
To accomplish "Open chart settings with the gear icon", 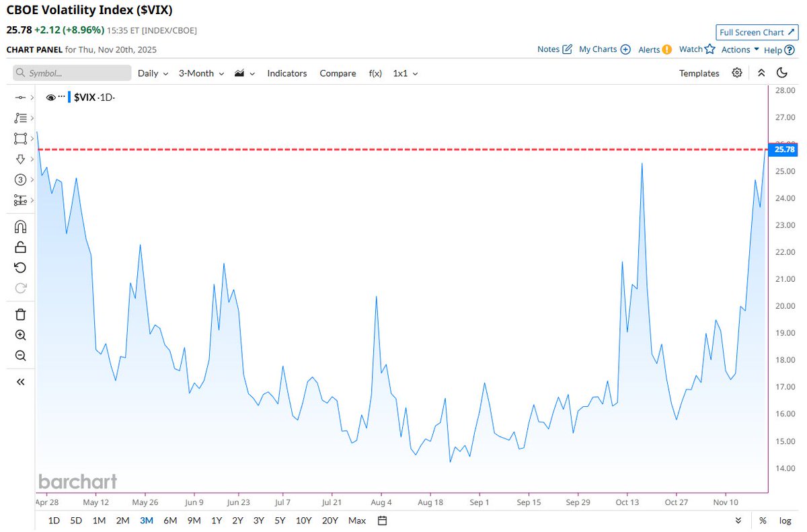I will point(737,73).
